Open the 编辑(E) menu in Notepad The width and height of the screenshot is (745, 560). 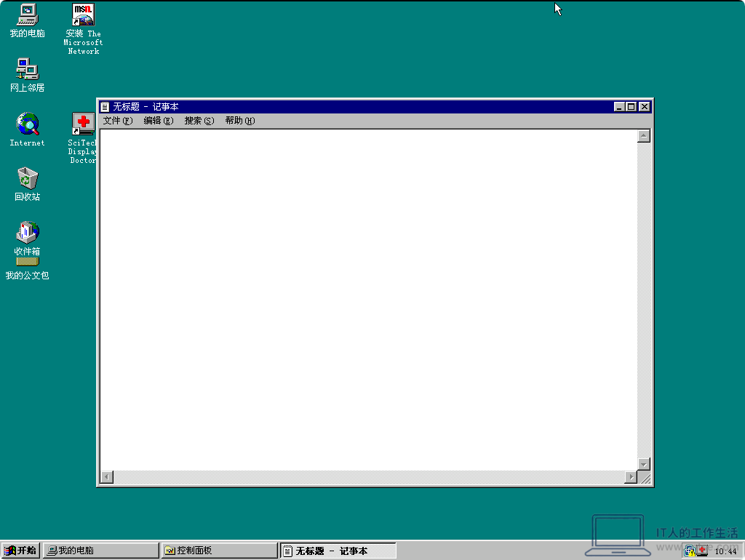click(159, 121)
